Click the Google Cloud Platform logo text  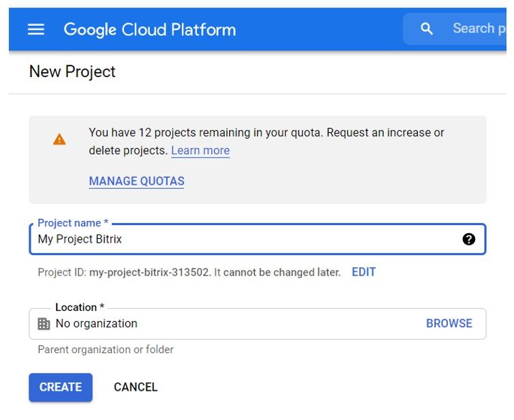[149, 29]
